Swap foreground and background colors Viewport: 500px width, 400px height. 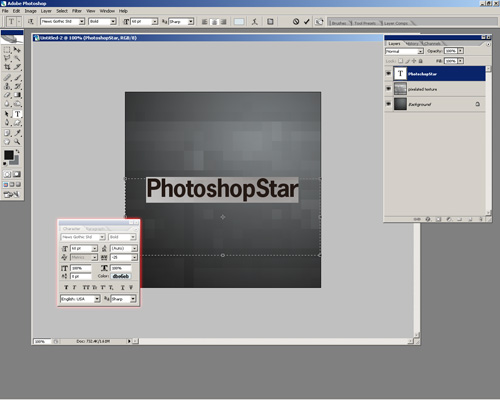(18, 151)
